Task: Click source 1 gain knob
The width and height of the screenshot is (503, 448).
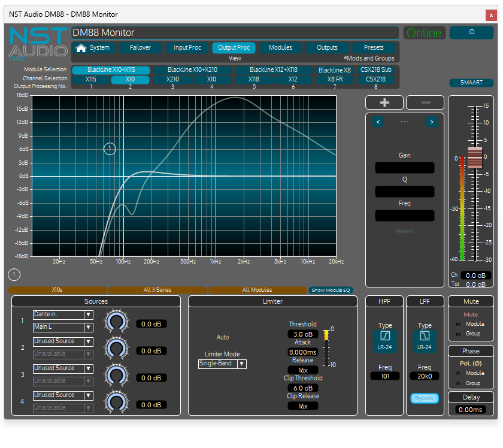Action: pos(116,321)
